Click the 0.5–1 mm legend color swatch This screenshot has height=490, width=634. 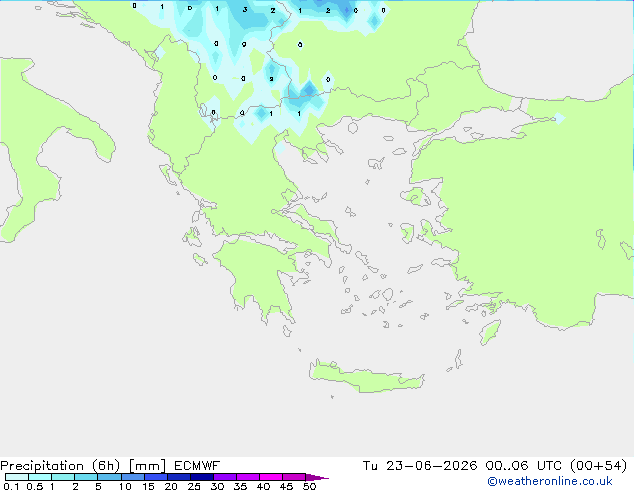[40, 477]
